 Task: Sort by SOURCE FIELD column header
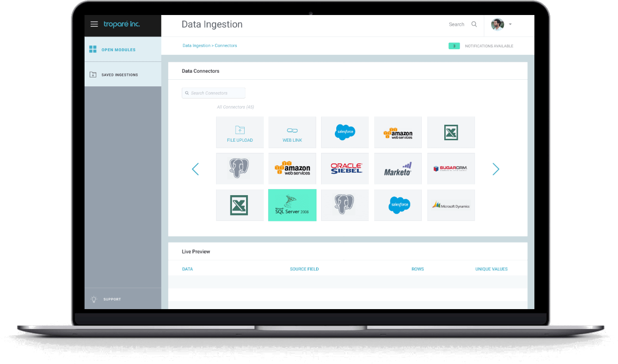(304, 269)
